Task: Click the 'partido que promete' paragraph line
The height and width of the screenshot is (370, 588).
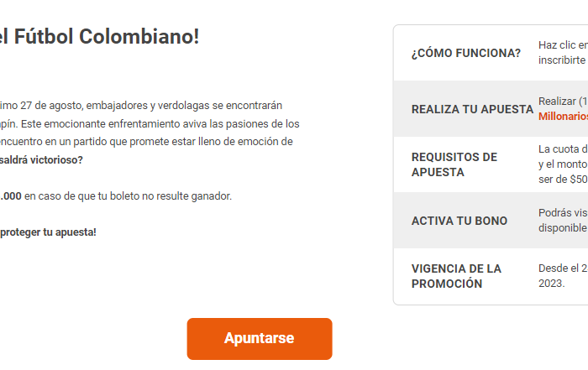Action: (x=147, y=142)
